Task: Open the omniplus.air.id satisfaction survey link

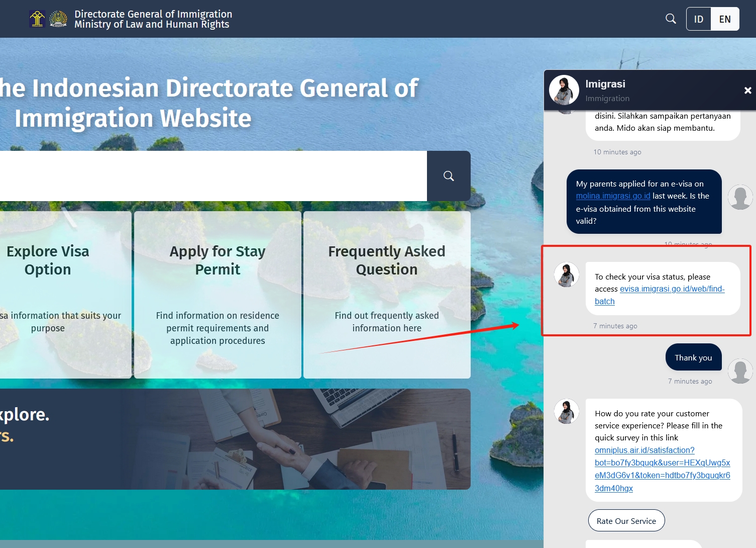Action: point(662,469)
